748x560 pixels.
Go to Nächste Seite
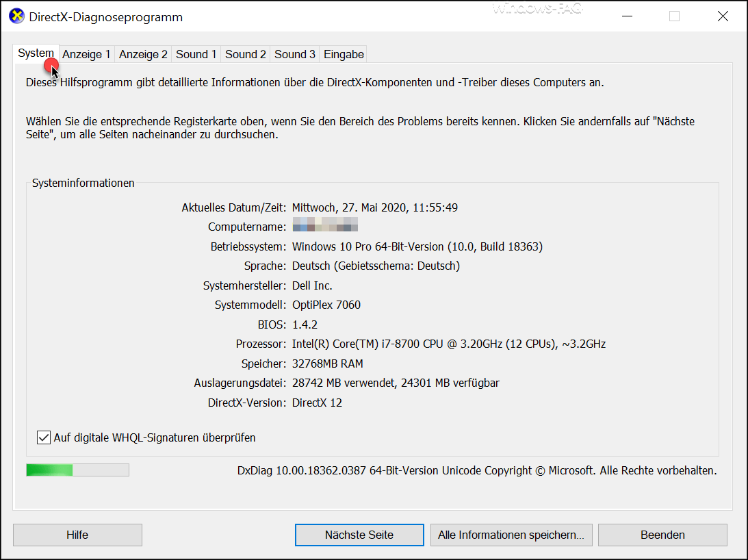[x=359, y=535]
